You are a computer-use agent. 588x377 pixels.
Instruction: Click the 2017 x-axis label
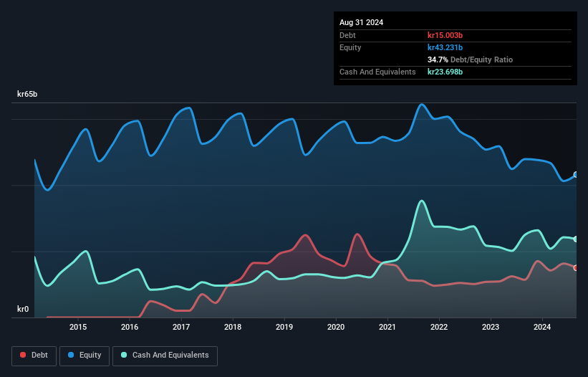coord(181,327)
